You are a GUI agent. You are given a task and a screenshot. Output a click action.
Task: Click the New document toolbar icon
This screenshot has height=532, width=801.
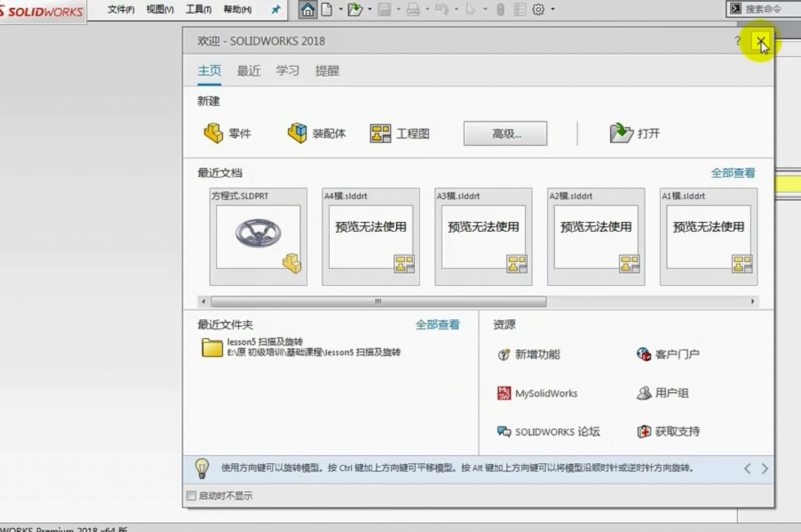[327, 10]
